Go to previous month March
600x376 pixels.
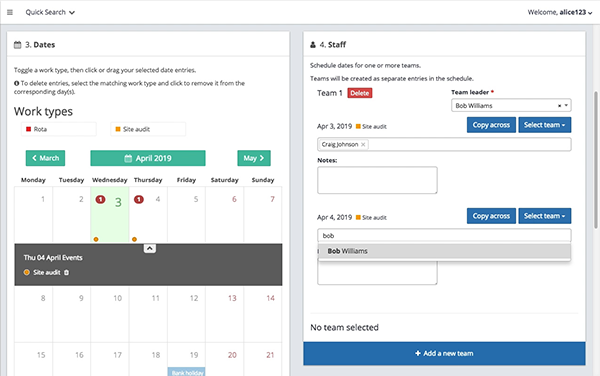click(46, 158)
